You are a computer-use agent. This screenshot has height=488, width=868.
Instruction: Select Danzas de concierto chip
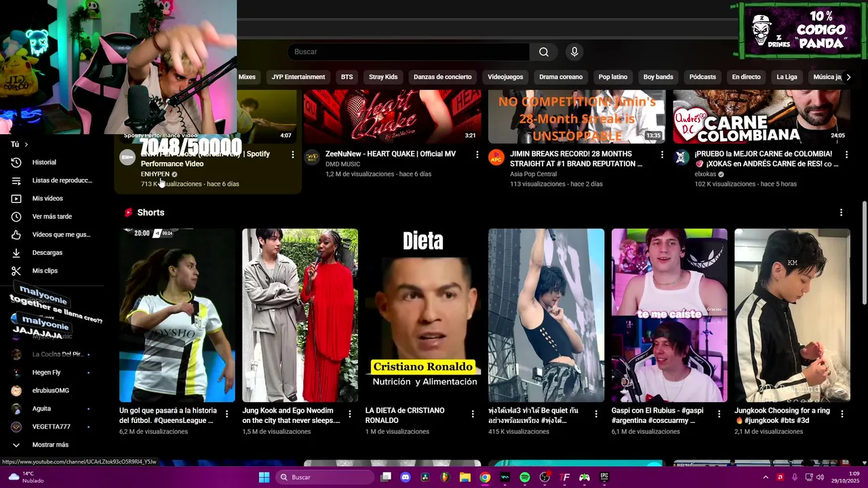443,77
